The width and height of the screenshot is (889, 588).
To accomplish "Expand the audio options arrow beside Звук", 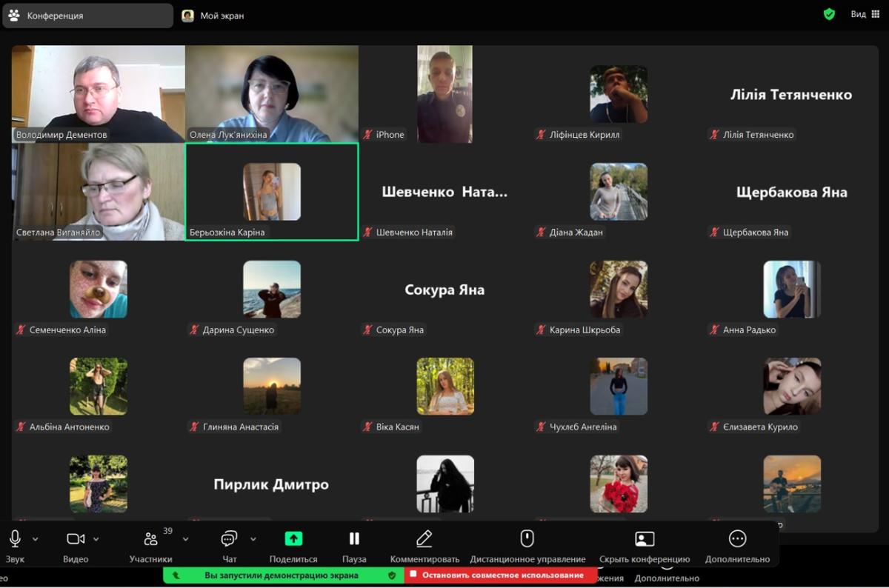I will [36, 539].
